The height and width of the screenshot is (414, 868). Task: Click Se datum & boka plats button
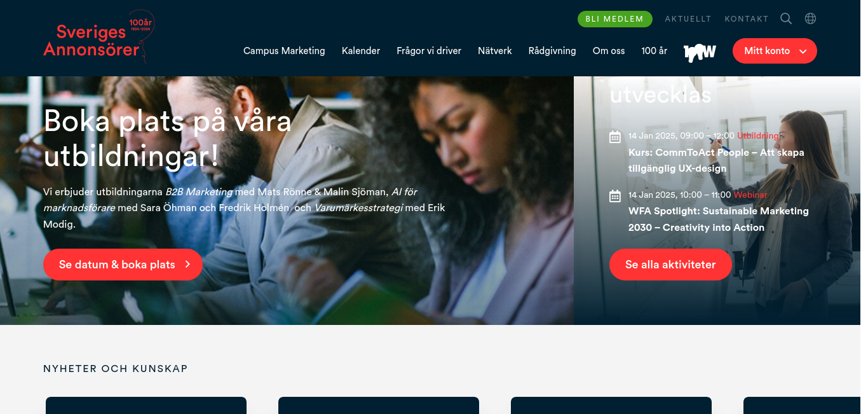(123, 265)
